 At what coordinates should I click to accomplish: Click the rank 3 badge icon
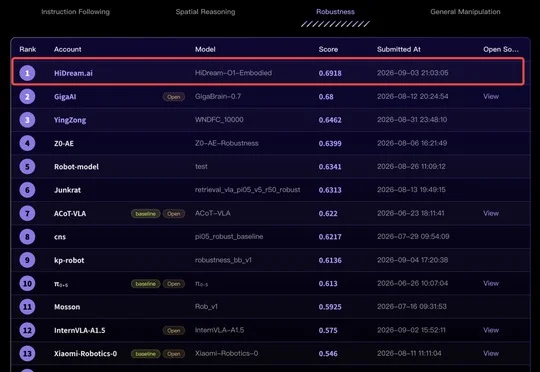click(27, 120)
